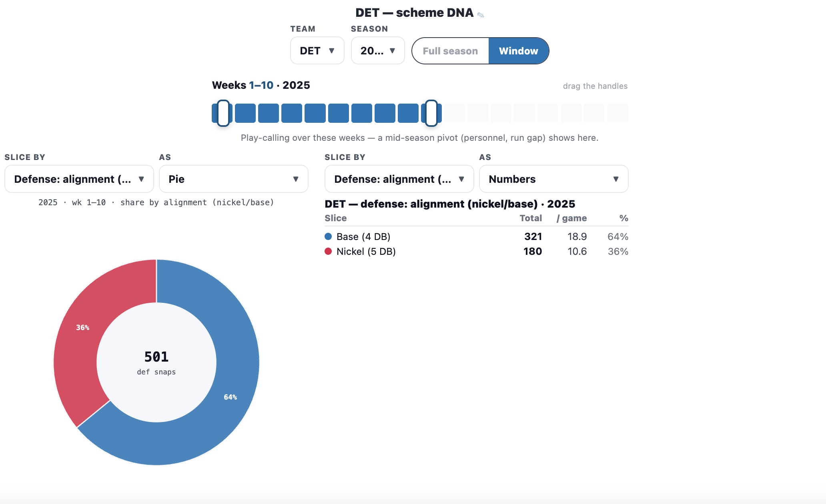
Task: Click the left week-range slider handle
Action: pos(223,113)
